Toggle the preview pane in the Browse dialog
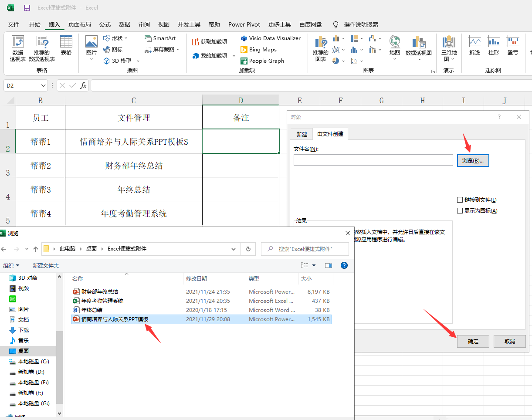Image resolution: width=532 pixels, height=420 pixels. pyautogui.click(x=329, y=265)
